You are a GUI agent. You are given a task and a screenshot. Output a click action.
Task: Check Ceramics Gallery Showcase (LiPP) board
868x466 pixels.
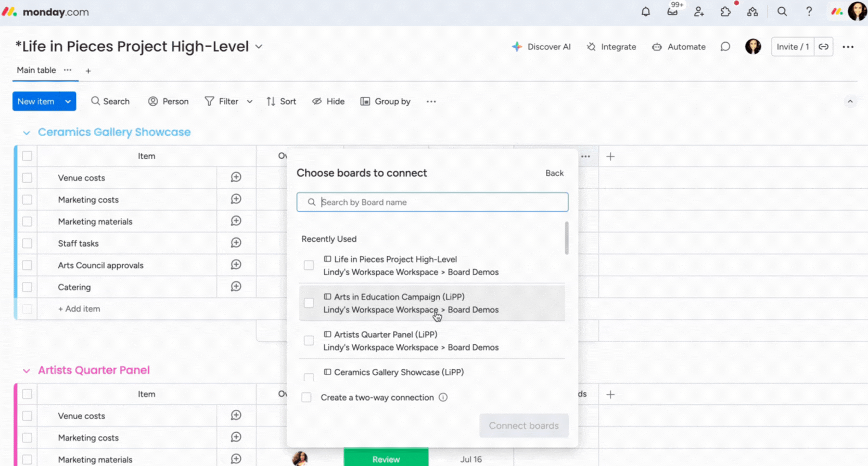click(309, 377)
